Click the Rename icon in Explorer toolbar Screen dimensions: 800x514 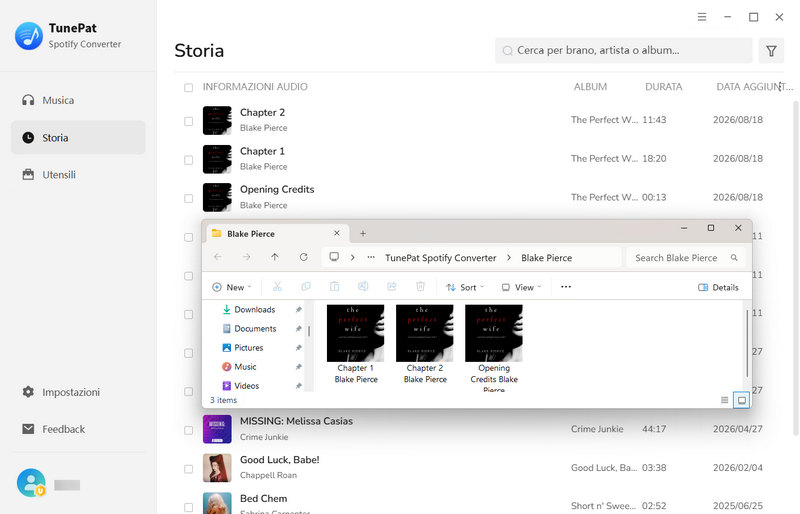pos(363,287)
